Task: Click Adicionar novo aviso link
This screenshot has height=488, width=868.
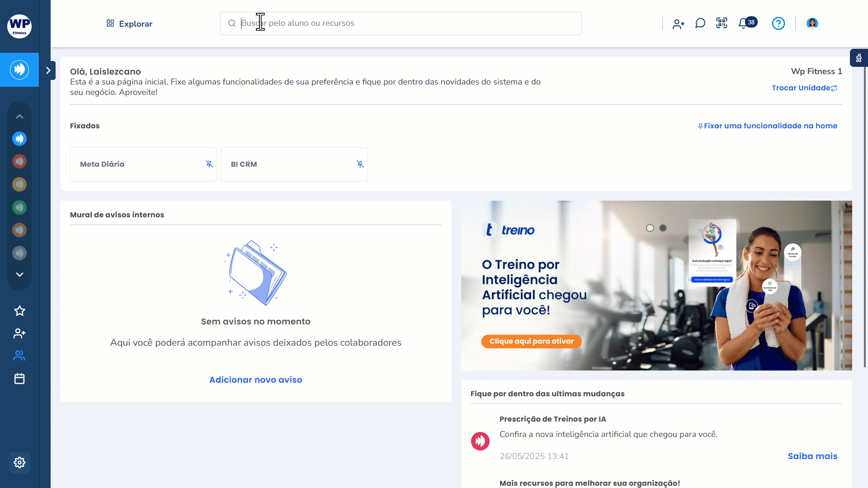Action: click(255, 380)
